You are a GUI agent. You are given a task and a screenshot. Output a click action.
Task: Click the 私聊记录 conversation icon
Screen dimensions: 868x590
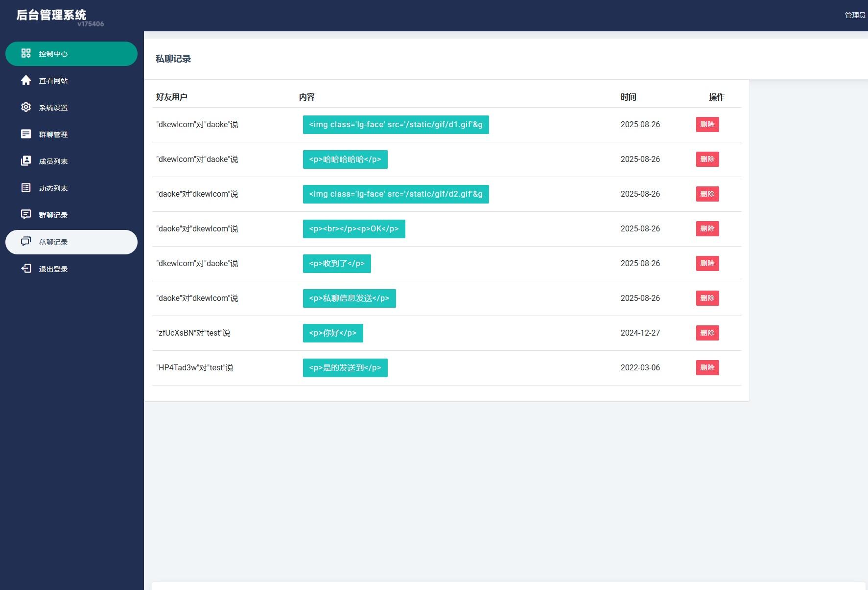click(x=26, y=242)
